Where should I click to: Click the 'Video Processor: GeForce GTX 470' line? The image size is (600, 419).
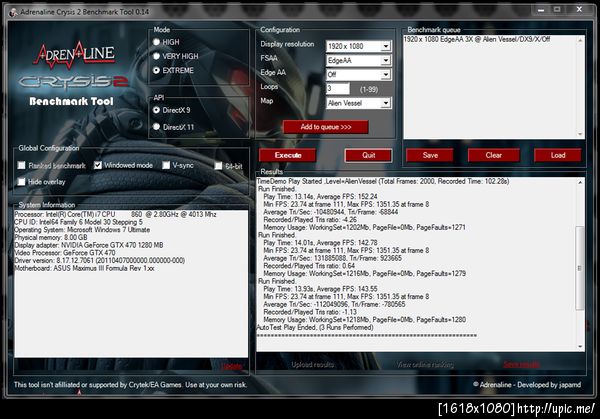point(65,253)
